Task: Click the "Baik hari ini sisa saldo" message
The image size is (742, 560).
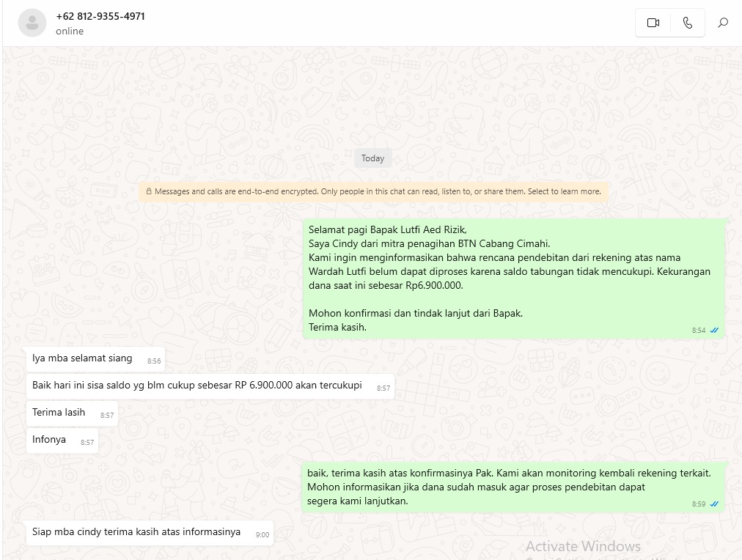Action: click(197, 386)
